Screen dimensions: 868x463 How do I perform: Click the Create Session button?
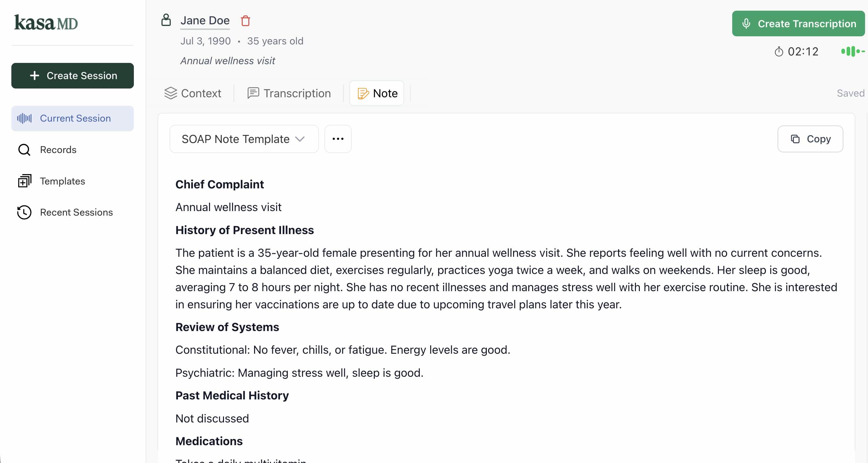tap(72, 76)
